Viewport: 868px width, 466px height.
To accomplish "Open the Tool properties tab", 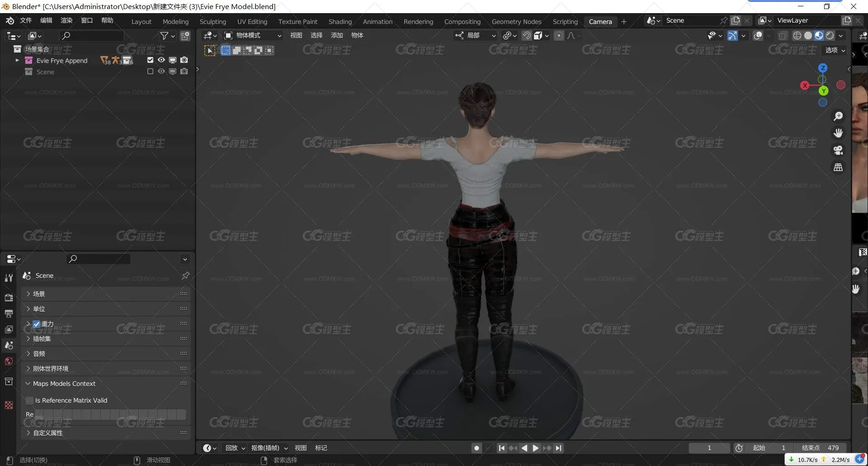I will [9, 278].
